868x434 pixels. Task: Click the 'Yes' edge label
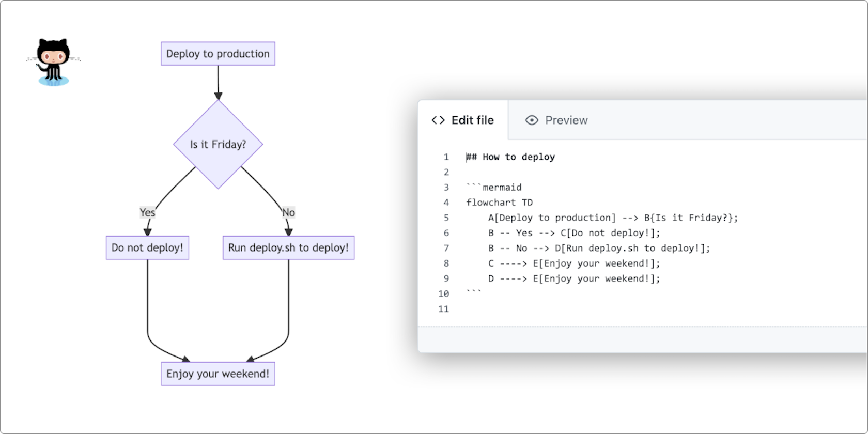pyautogui.click(x=147, y=212)
